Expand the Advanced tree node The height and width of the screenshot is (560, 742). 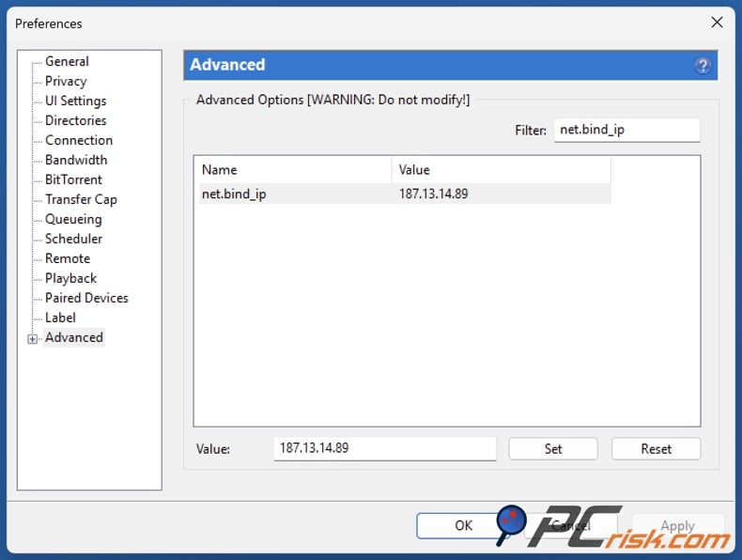32,339
